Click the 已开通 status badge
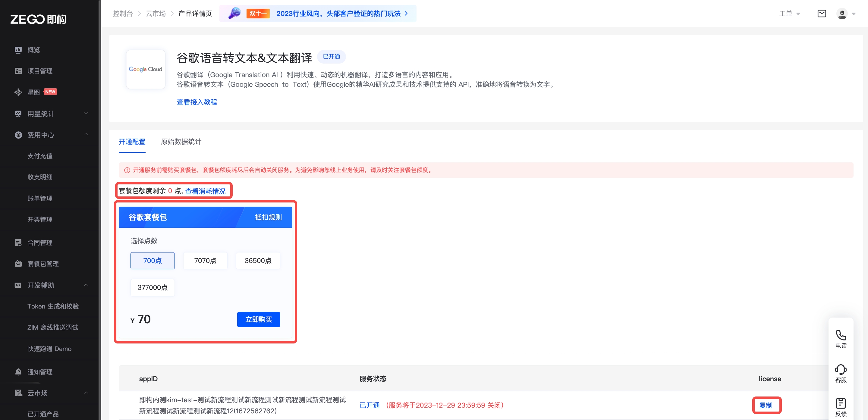 point(331,57)
